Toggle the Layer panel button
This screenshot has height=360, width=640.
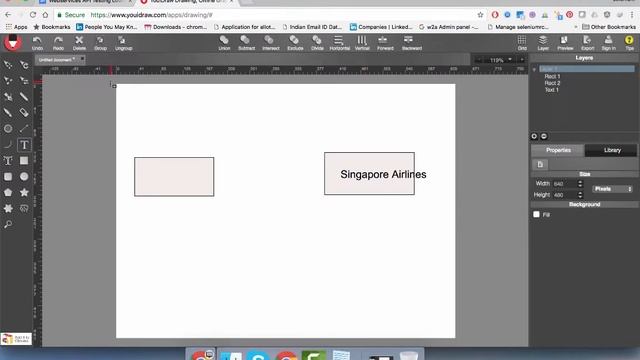point(543,43)
